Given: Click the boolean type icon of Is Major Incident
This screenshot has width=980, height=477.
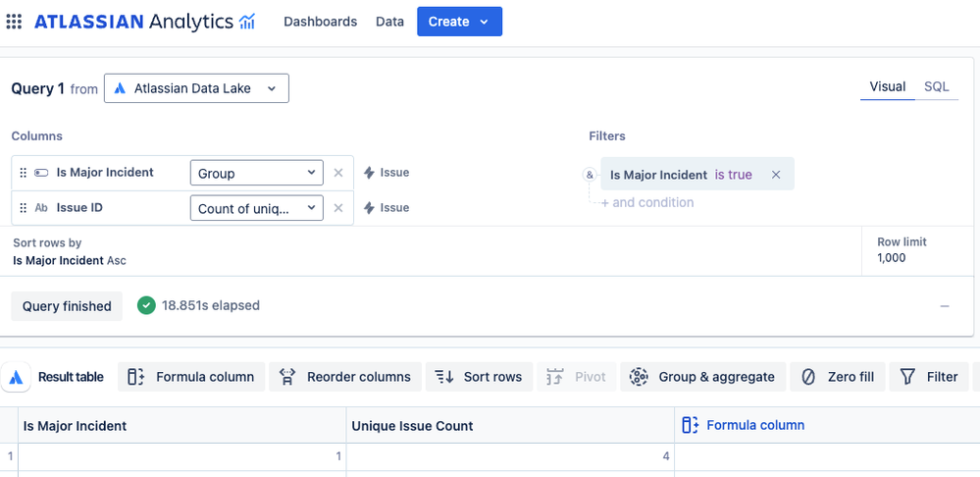Looking at the screenshot, I should click(41, 173).
